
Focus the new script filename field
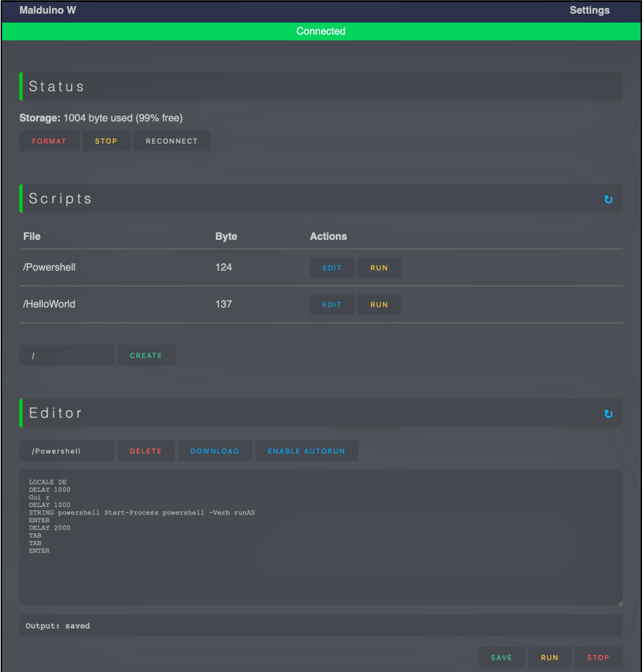[x=67, y=355]
